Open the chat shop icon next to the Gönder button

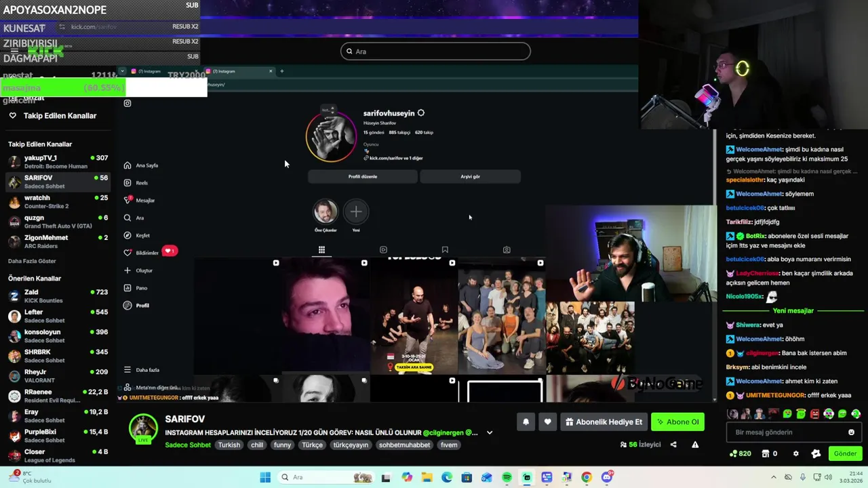(816, 453)
